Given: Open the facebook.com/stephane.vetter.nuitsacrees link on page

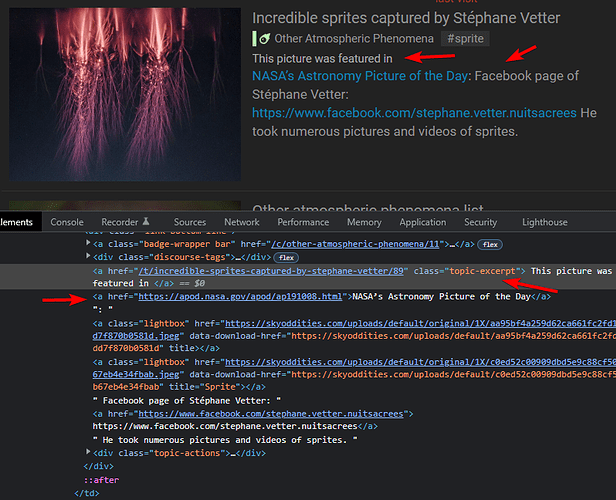Looking at the screenshot, I should [x=414, y=113].
